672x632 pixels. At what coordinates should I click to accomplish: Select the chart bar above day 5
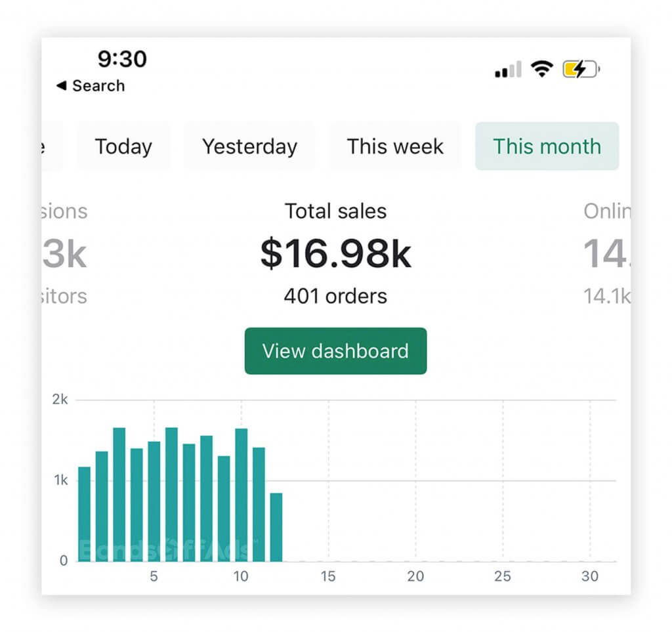[x=154, y=501]
